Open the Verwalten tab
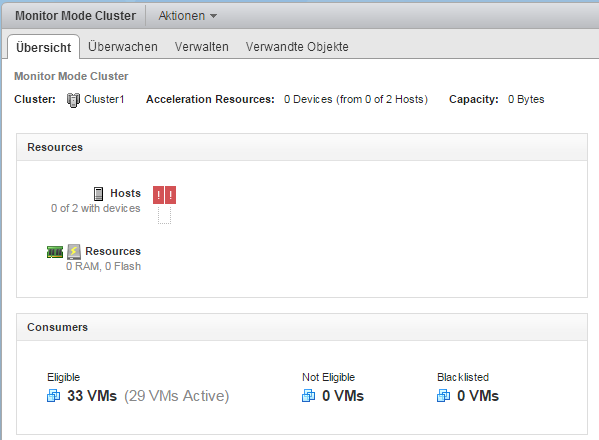Image resolution: width=599 pixels, height=440 pixels. pyautogui.click(x=202, y=47)
